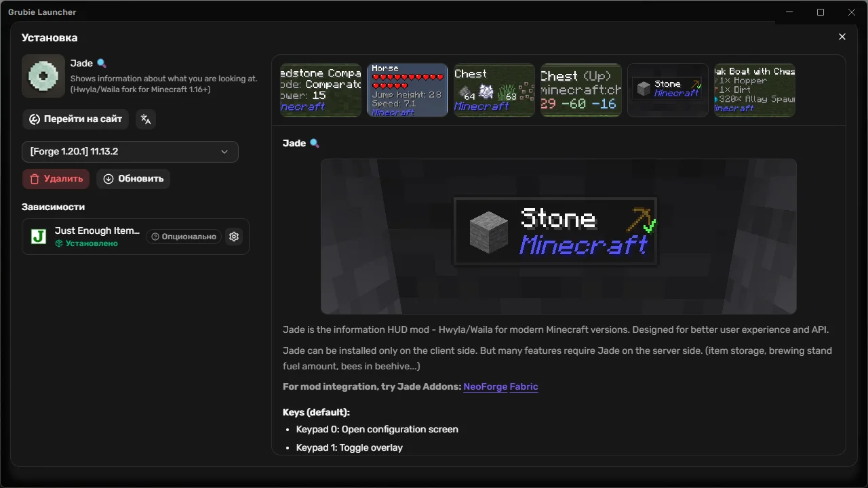Click the trash icon on Удалить
This screenshot has width=868, height=488.
click(35, 179)
